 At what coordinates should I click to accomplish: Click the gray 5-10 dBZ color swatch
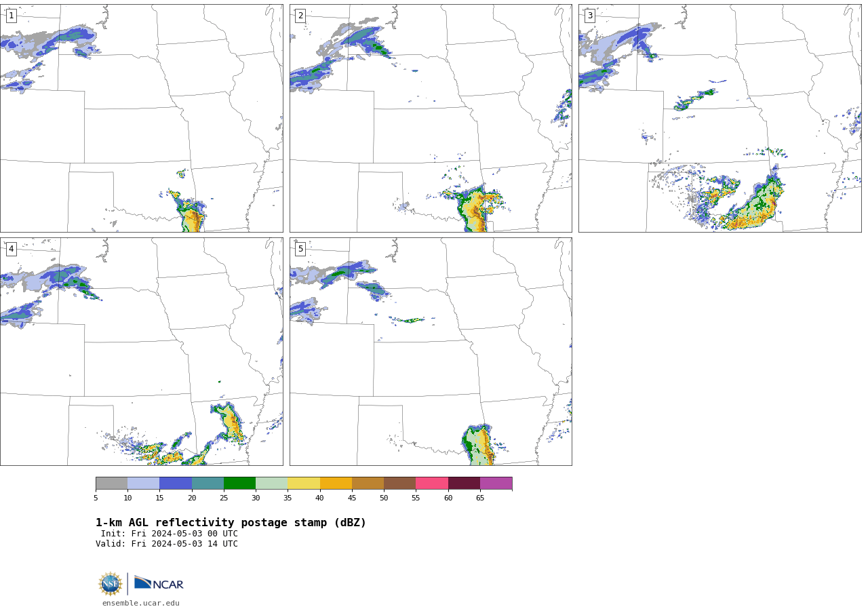(x=111, y=484)
